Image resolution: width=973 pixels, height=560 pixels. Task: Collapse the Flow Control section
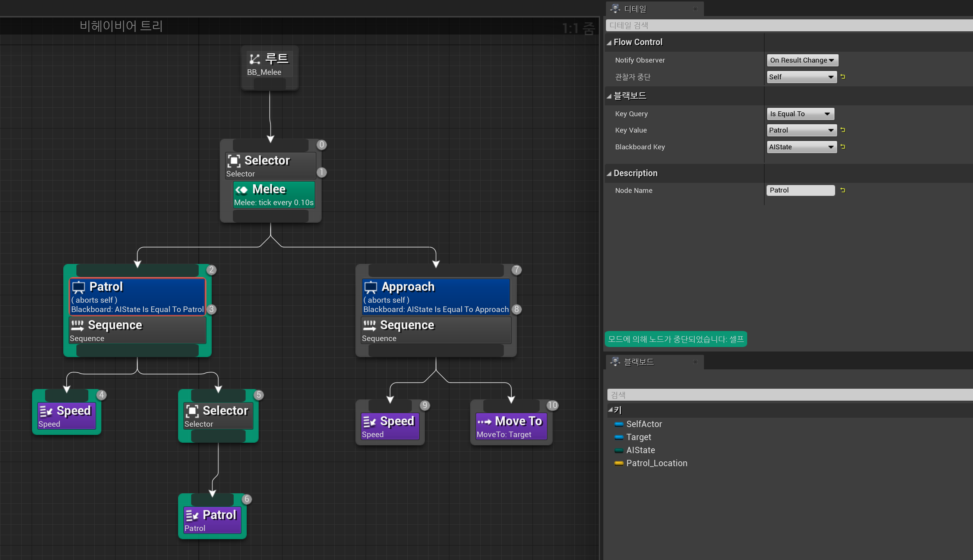click(609, 43)
